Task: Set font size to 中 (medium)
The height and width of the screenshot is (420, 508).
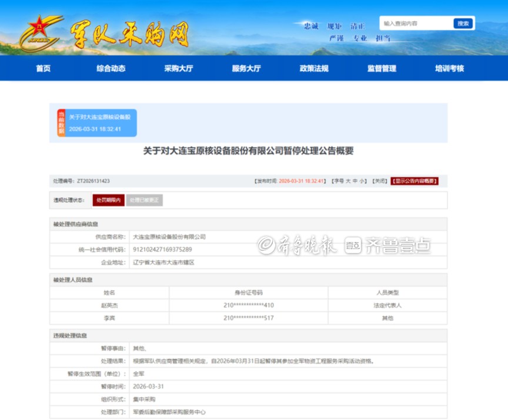Action: click(x=355, y=181)
